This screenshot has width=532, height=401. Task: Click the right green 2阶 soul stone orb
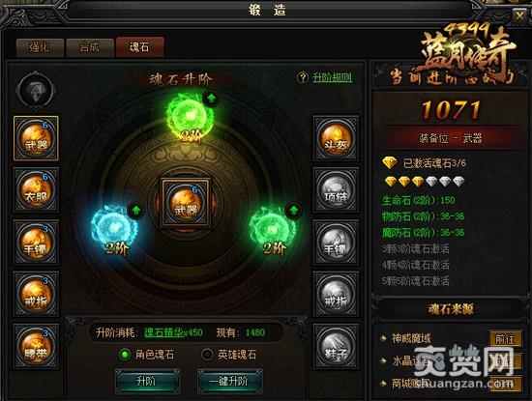coord(273,229)
